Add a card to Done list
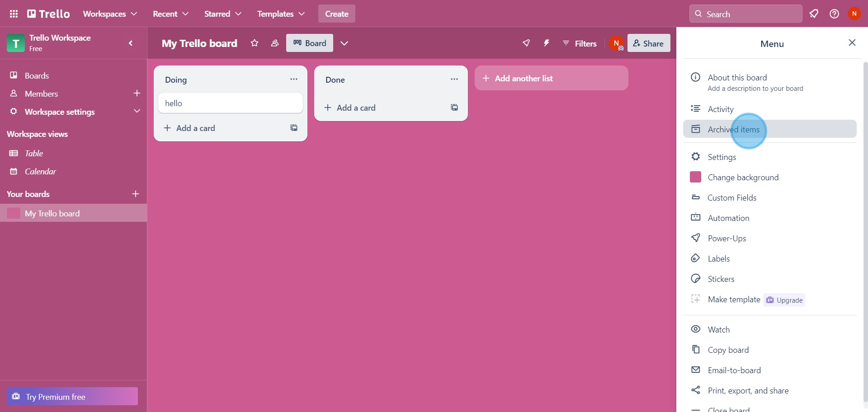Viewport: 868px width, 412px height. (382, 108)
